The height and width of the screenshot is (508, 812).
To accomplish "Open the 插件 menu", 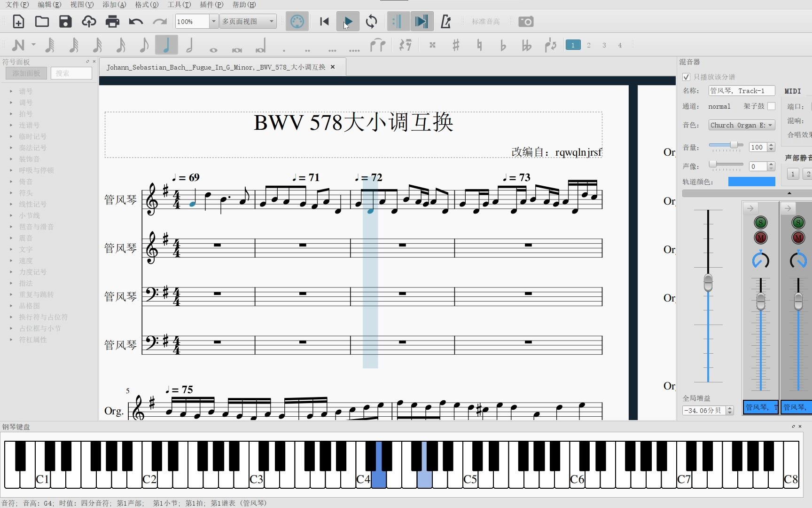I will 211,5.
